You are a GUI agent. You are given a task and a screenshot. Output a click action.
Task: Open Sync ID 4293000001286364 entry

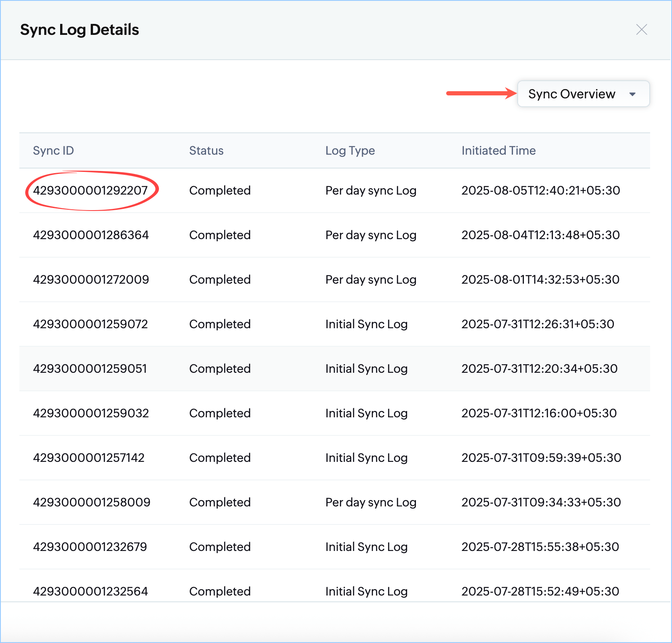pyautogui.click(x=91, y=235)
